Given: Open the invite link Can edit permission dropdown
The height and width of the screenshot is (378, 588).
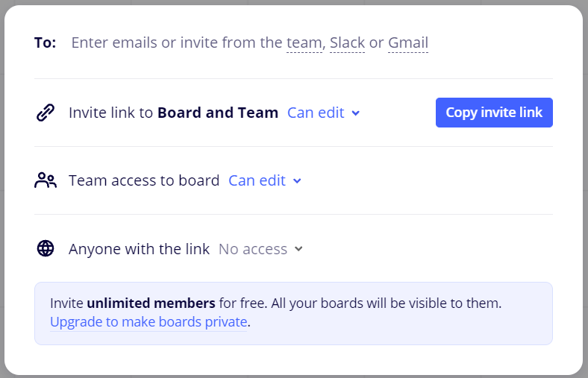Looking at the screenshot, I should pos(324,113).
